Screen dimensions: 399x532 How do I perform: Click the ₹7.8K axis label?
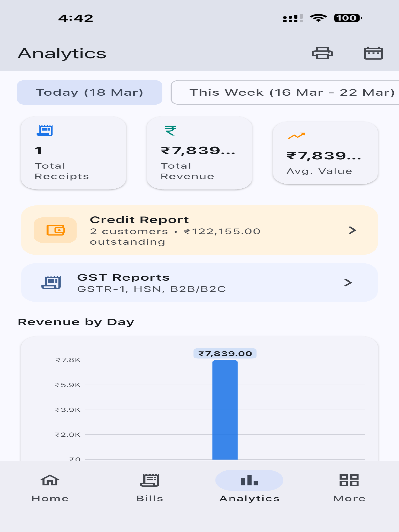pos(68,360)
